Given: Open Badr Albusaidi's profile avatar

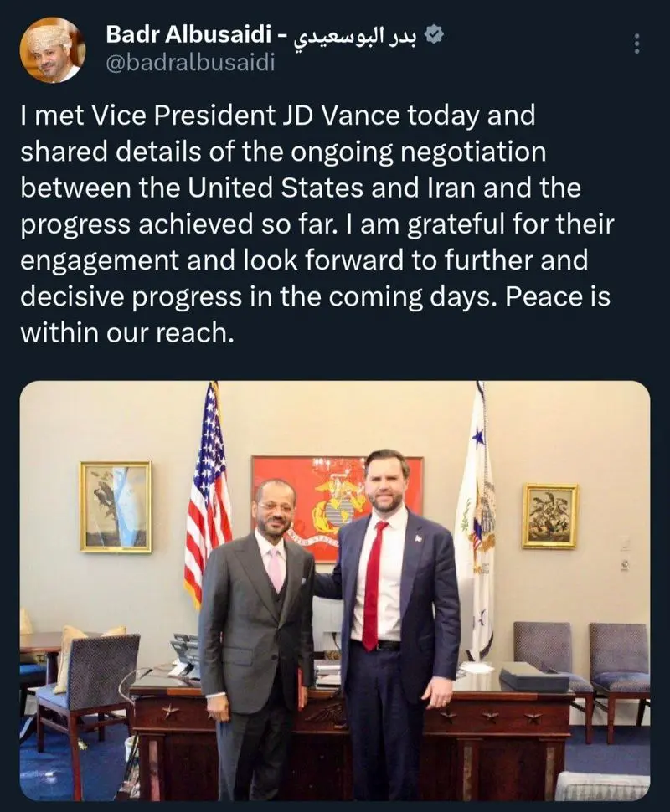Looking at the screenshot, I should coord(52,50).
